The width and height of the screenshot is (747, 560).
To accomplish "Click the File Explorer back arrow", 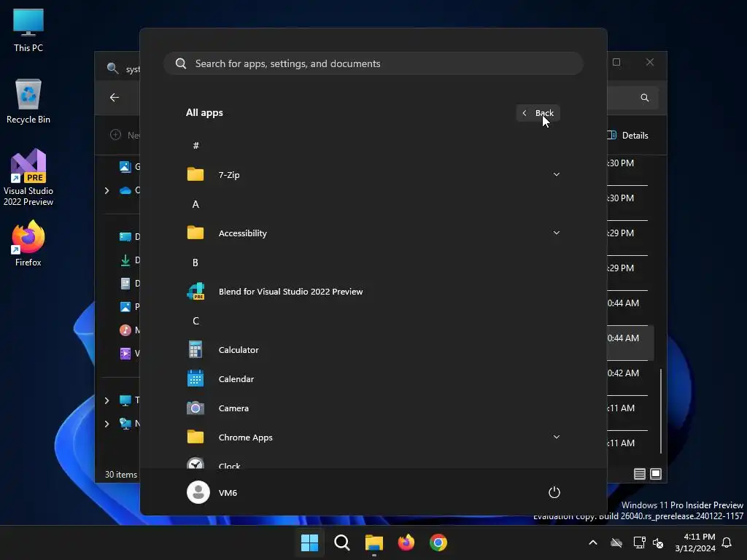I will (x=115, y=97).
